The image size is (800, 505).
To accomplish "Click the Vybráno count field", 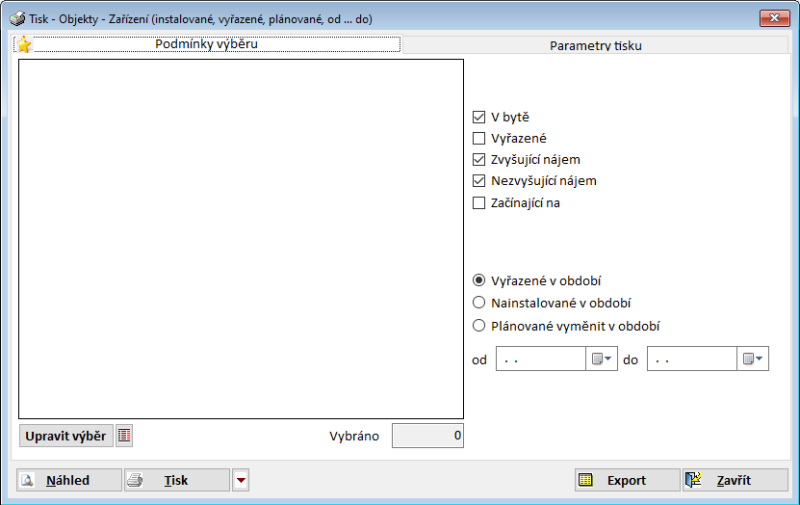I will [428, 436].
